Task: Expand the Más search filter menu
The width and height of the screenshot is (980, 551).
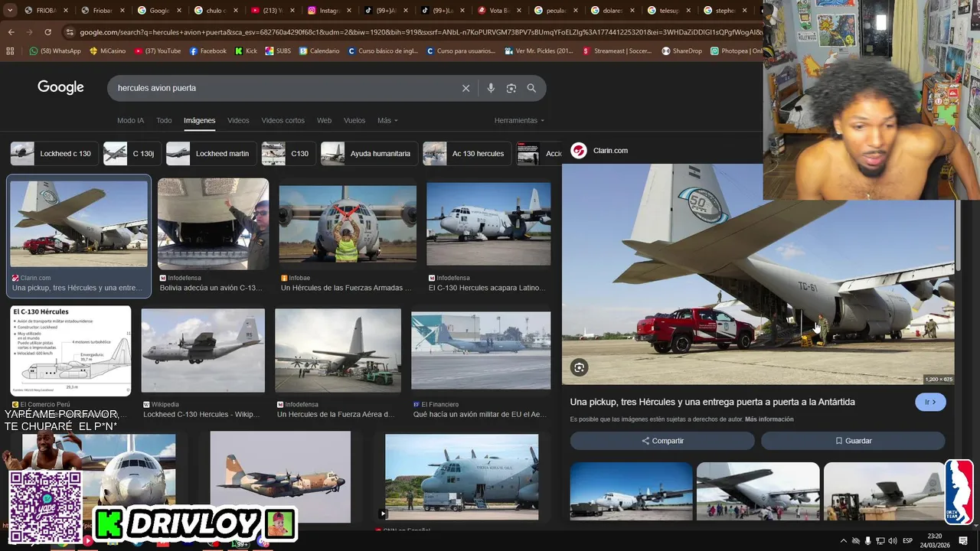Action: (x=387, y=120)
